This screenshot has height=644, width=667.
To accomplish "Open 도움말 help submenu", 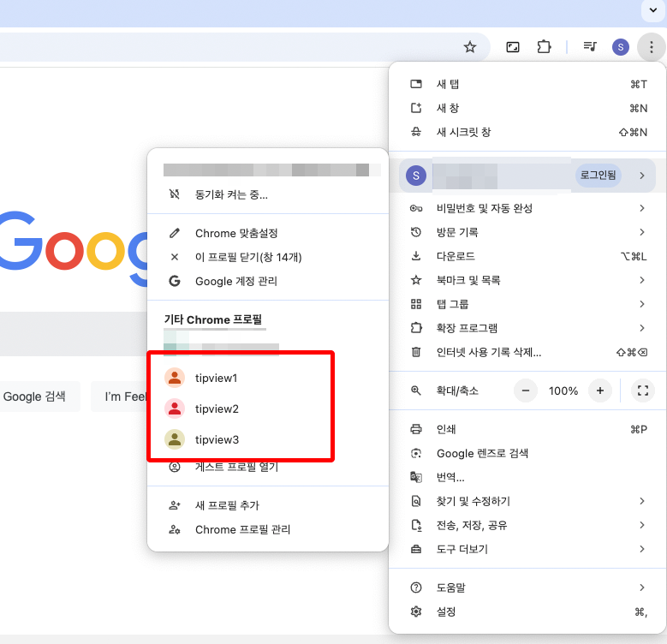I will coord(527,587).
